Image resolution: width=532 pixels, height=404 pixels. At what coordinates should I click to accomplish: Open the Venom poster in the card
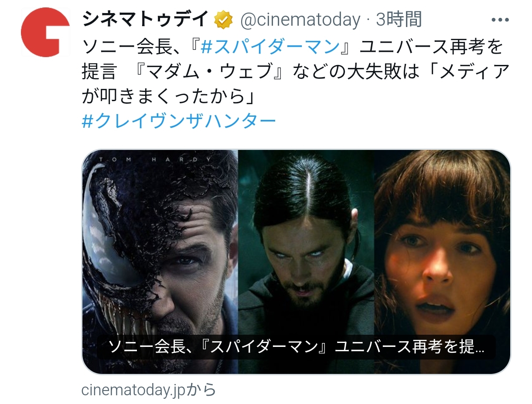(x=160, y=261)
